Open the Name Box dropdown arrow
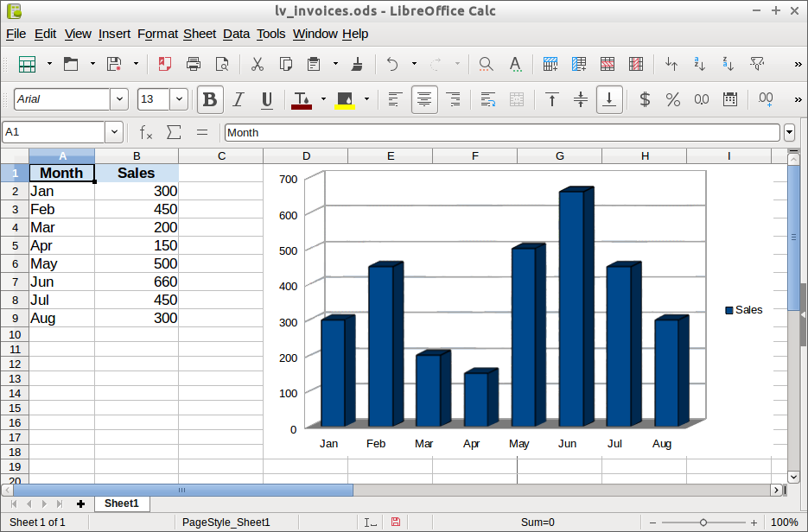 click(114, 132)
